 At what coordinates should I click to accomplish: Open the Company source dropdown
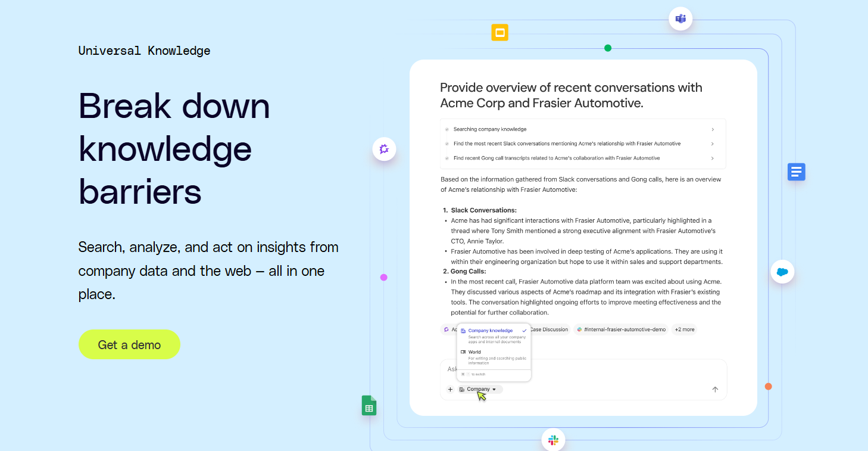coord(480,389)
